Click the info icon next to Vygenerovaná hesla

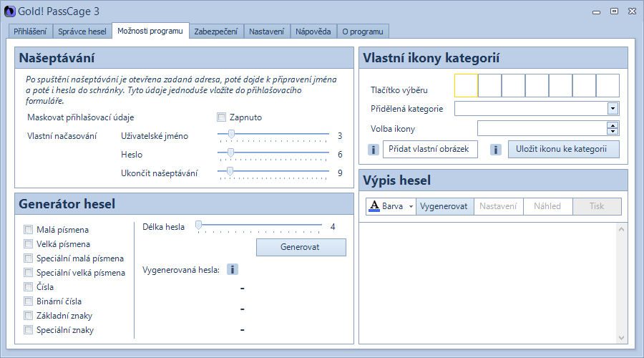click(x=233, y=269)
